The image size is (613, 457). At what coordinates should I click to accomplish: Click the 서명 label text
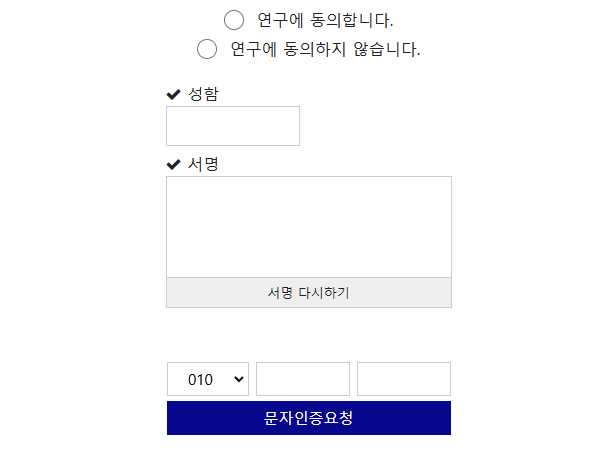point(203,164)
